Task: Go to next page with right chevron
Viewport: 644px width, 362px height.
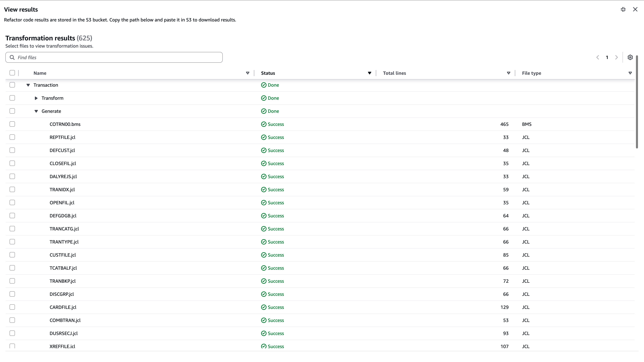Action: [616, 57]
